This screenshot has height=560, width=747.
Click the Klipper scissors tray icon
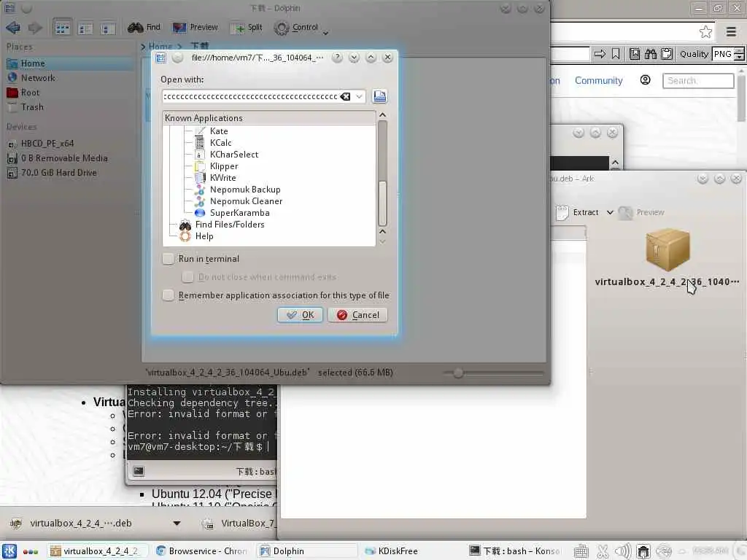click(603, 551)
